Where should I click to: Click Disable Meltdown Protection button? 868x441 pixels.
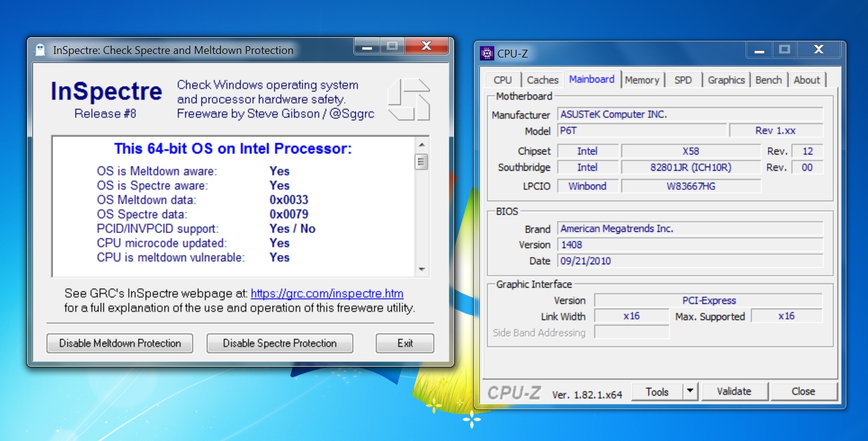[x=120, y=343]
